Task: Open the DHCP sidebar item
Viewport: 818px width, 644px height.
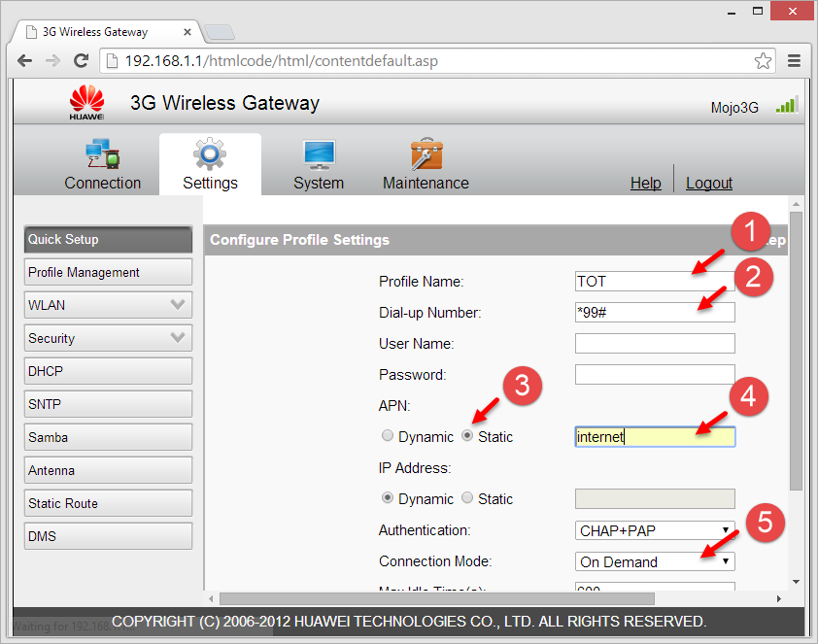Action: [x=108, y=371]
